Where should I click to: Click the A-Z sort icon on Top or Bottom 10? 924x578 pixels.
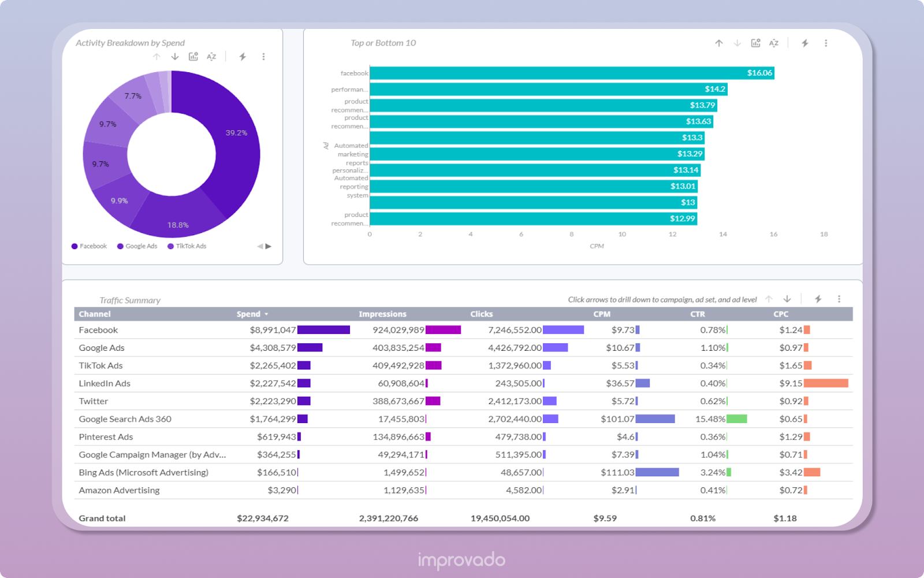774,43
